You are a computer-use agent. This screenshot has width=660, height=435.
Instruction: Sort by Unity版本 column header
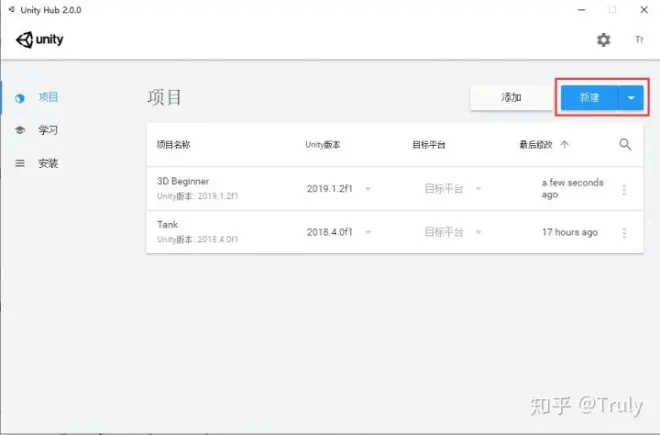click(x=323, y=145)
